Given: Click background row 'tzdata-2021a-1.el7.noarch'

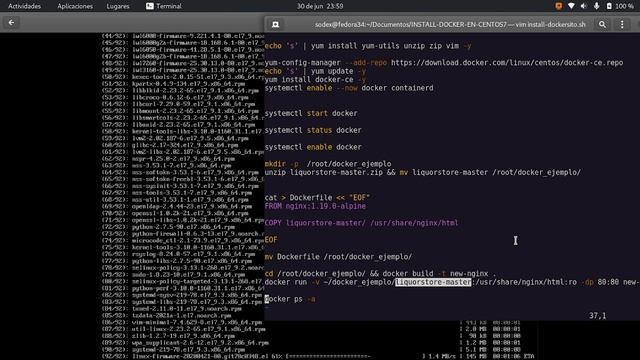Looking at the screenshot, I should point(167,316).
